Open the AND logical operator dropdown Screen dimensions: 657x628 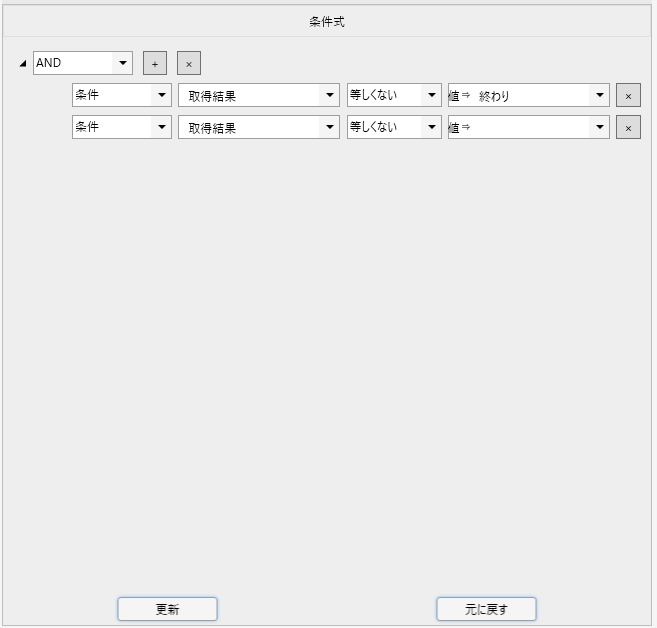tap(123, 63)
